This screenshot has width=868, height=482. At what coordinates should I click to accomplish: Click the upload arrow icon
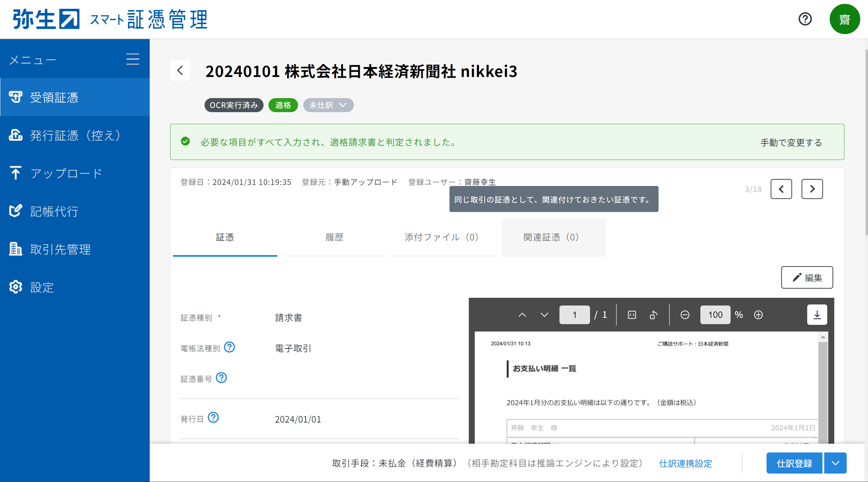tap(15, 173)
